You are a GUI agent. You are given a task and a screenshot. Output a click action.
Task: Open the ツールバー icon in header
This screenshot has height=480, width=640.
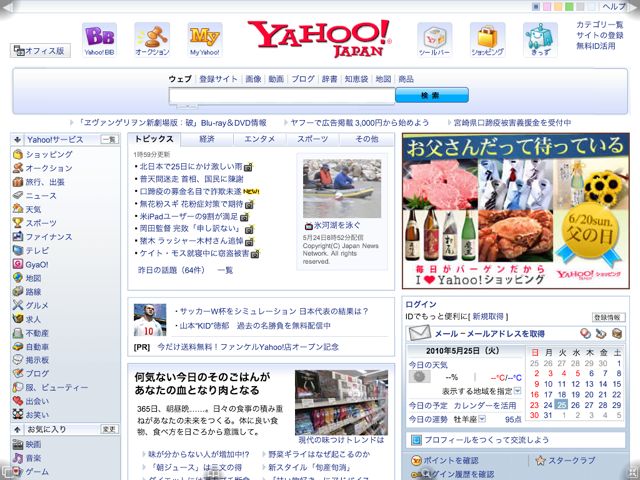(434, 40)
